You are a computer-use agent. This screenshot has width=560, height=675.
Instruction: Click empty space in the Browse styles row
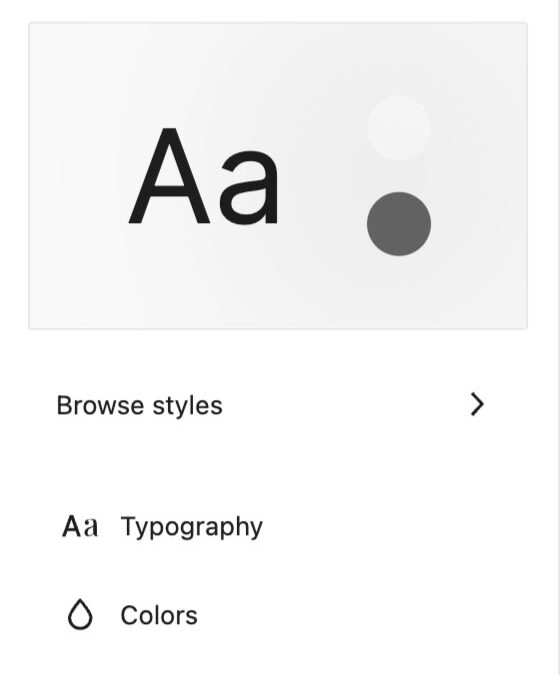[x=344, y=405]
